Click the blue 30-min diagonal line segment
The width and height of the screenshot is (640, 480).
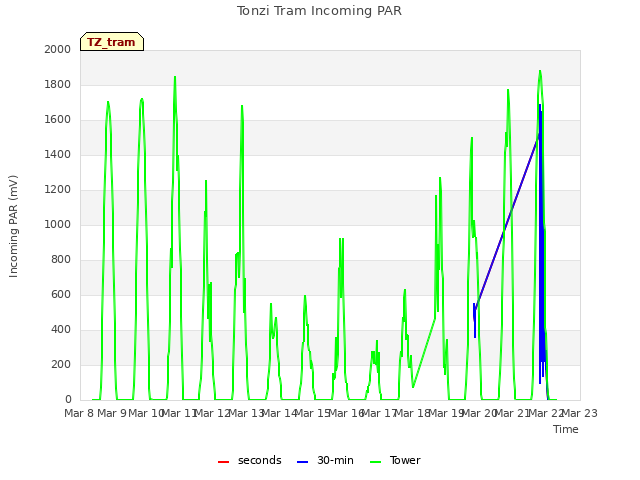pos(507,223)
